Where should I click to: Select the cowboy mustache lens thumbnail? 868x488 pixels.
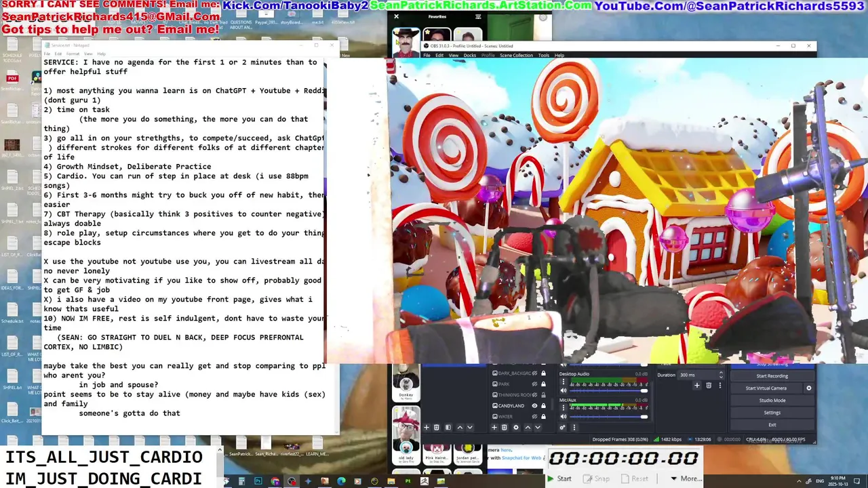pyautogui.click(x=406, y=43)
